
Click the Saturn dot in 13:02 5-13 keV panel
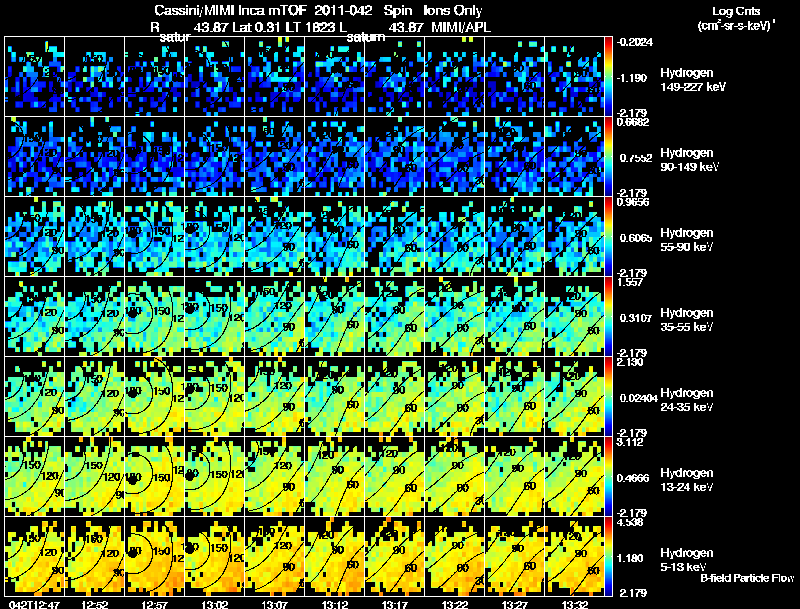pyautogui.click(x=190, y=549)
